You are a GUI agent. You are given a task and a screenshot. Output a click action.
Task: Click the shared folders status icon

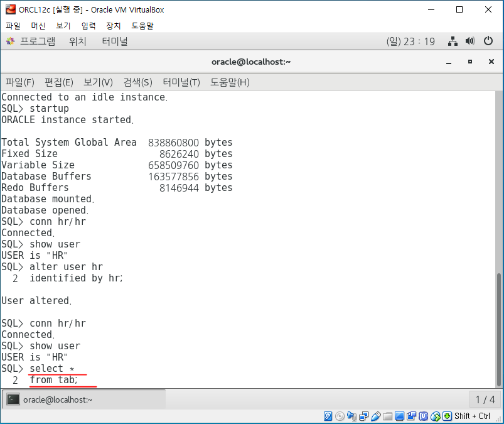(x=387, y=416)
